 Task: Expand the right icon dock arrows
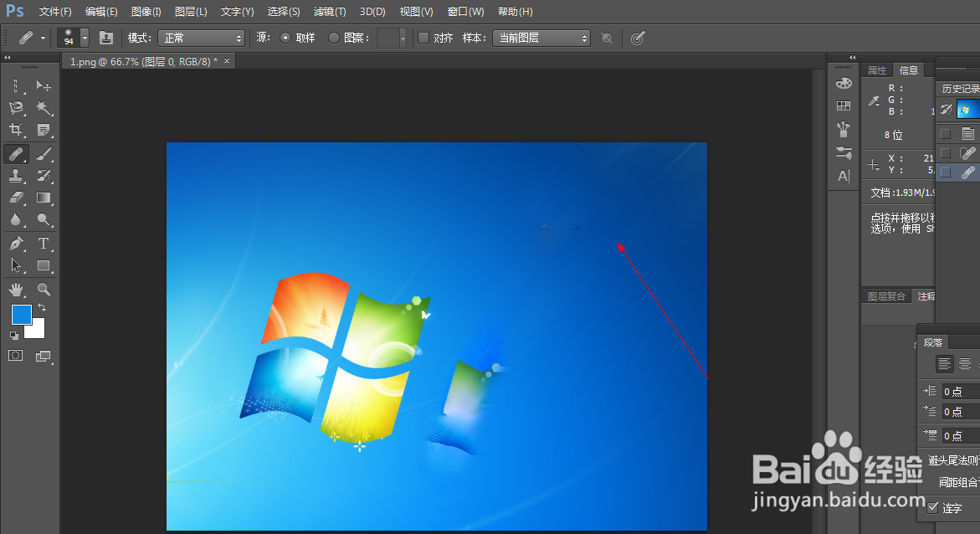(x=852, y=58)
